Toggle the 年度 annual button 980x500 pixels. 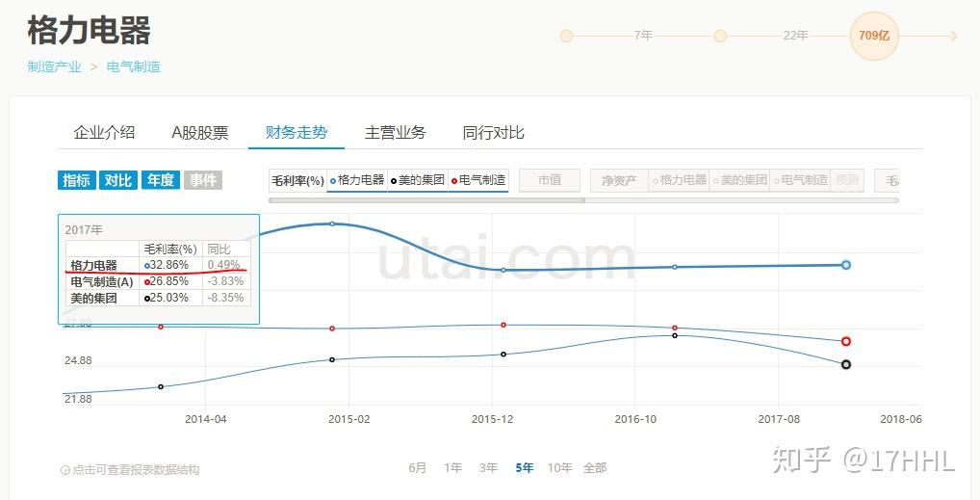(161, 180)
